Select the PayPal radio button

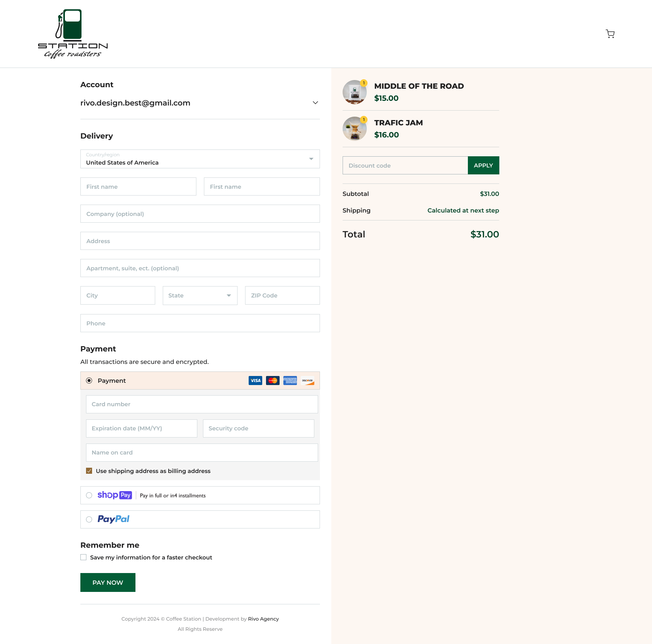tap(89, 519)
